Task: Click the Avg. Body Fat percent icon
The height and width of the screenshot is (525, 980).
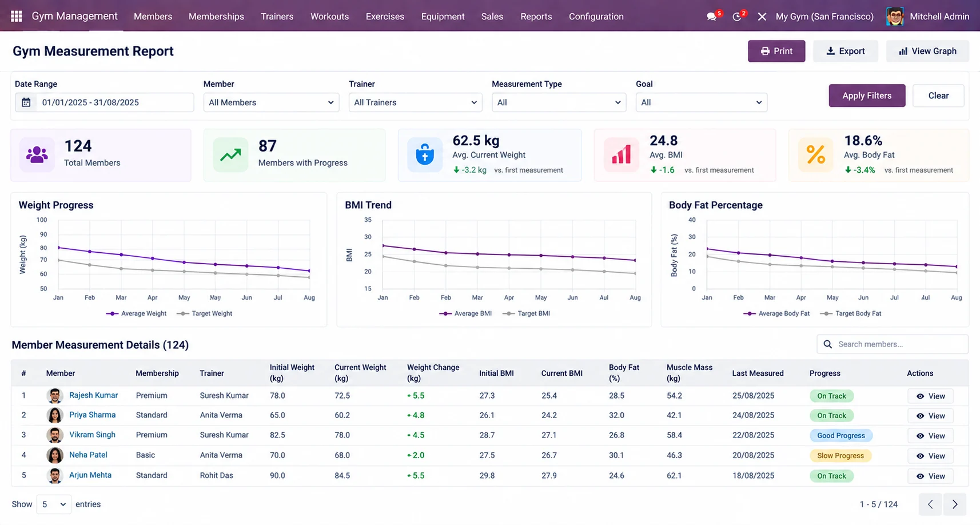Action: 816,155
